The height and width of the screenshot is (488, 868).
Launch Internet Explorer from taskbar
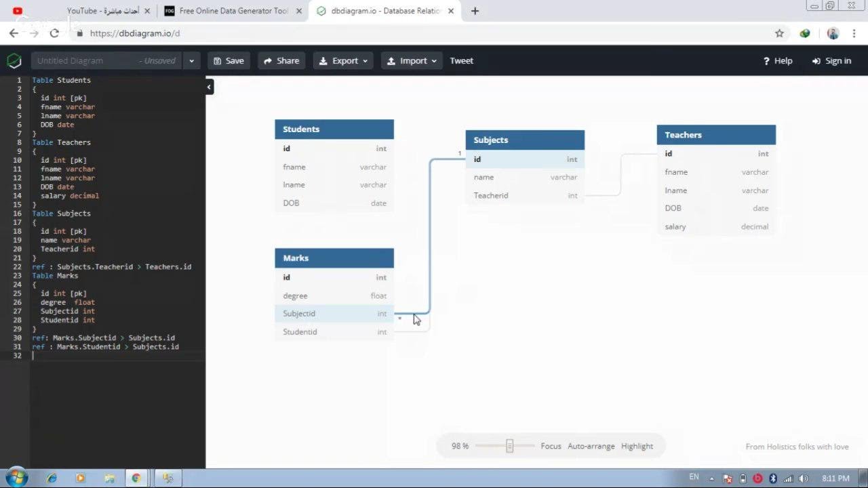click(52, 478)
